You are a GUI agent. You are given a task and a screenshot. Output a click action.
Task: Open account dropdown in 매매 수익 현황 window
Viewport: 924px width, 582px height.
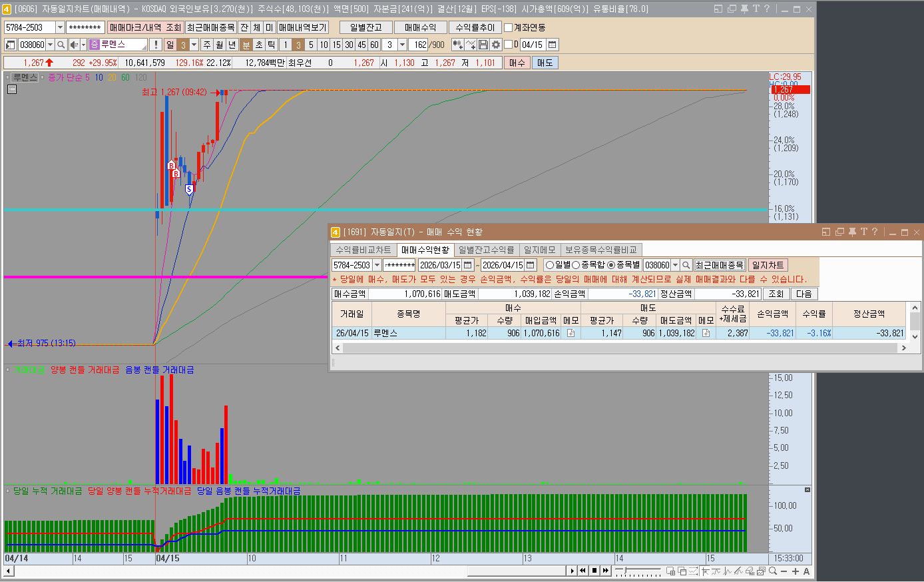377,265
